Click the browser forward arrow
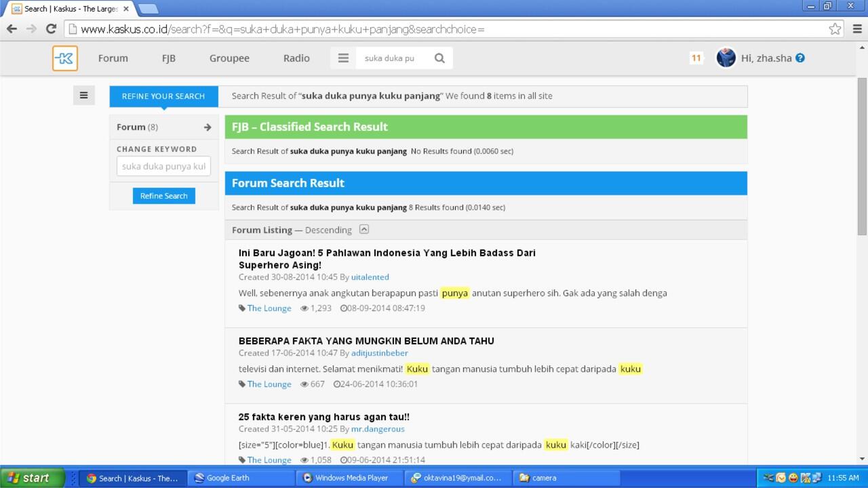Screen dimensions: 868x488 (x=31, y=28)
